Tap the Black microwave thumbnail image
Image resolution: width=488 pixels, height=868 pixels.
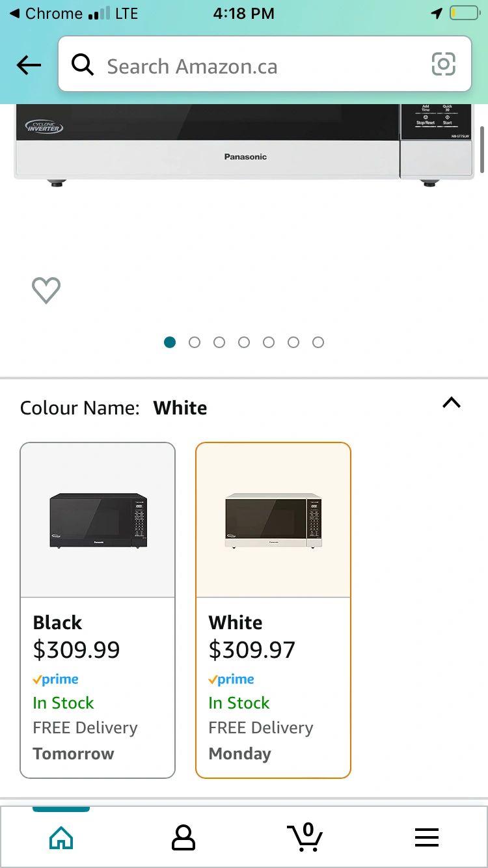(x=98, y=521)
